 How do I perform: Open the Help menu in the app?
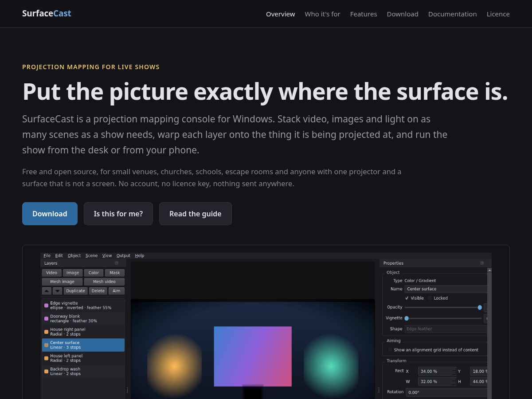[x=140, y=256]
